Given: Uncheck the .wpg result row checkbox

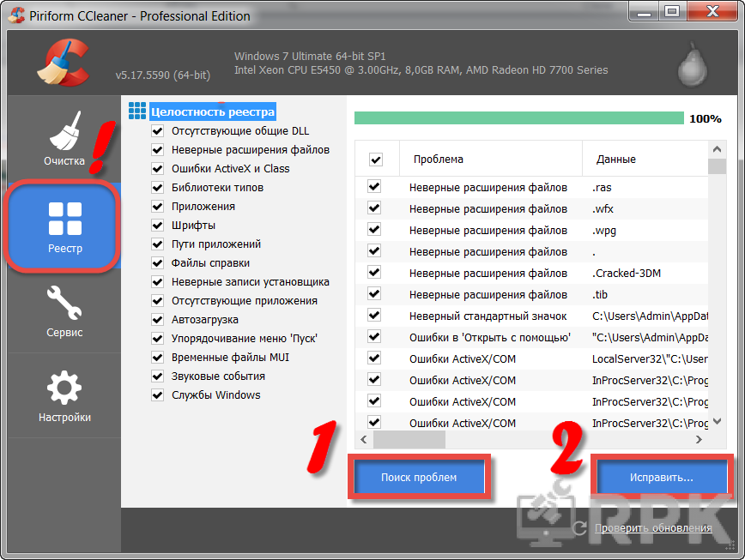Looking at the screenshot, I should coord(374,229).
